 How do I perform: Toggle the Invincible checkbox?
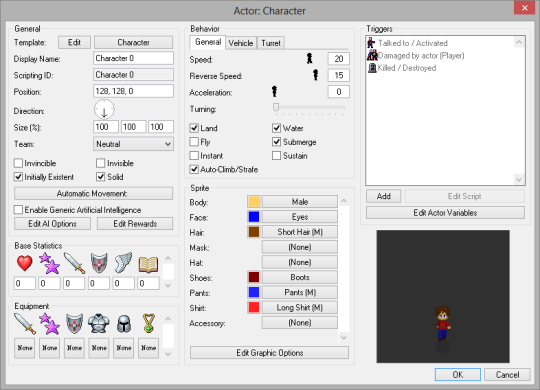(19, 163)
